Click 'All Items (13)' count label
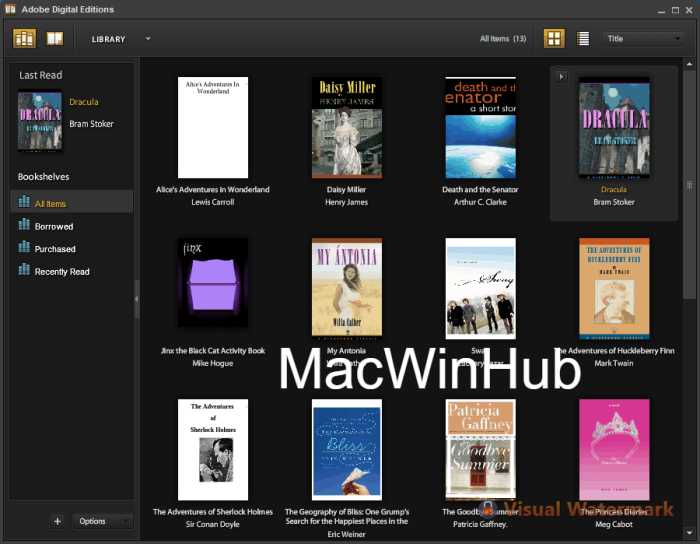Viewport: 700px width, 544px height. [x=503, y=39]
